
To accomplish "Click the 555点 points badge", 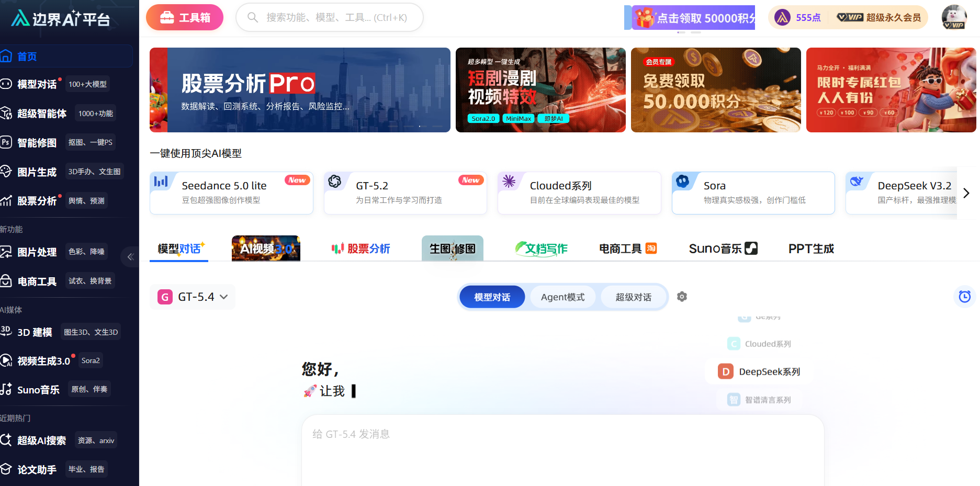I will 798,17.
